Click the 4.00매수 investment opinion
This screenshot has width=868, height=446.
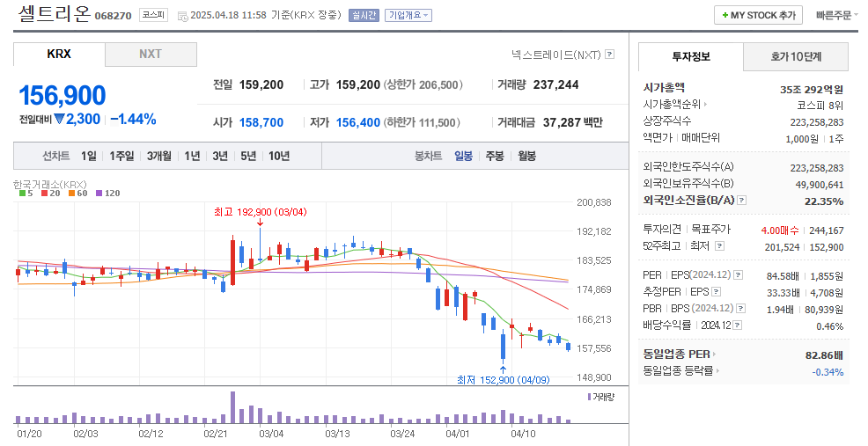779,230
